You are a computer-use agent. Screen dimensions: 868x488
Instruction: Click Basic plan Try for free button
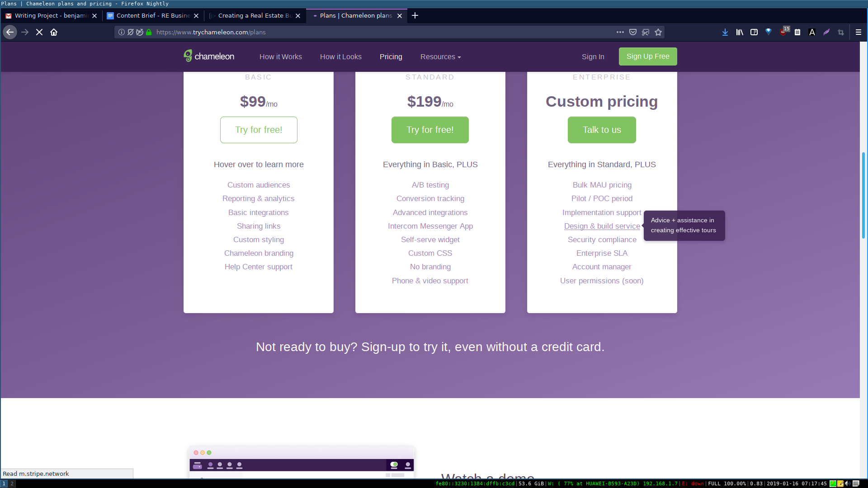point(259,130)
